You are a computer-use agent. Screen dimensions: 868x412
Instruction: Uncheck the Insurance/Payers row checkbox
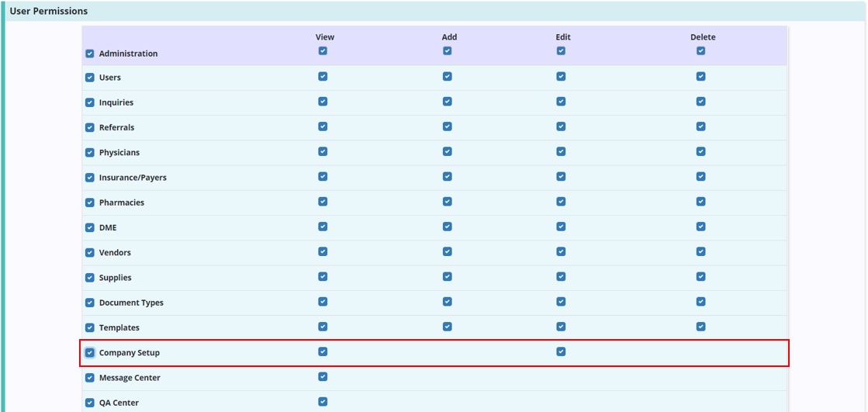pyautogui.click(x=90, y=178)
